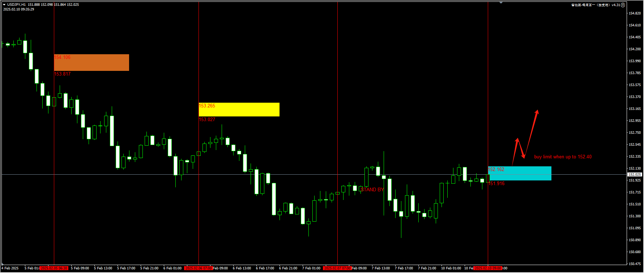The image size is (644, 273).
Task: Click the small red zigzag arrow
Action: (x=519, y=148)
